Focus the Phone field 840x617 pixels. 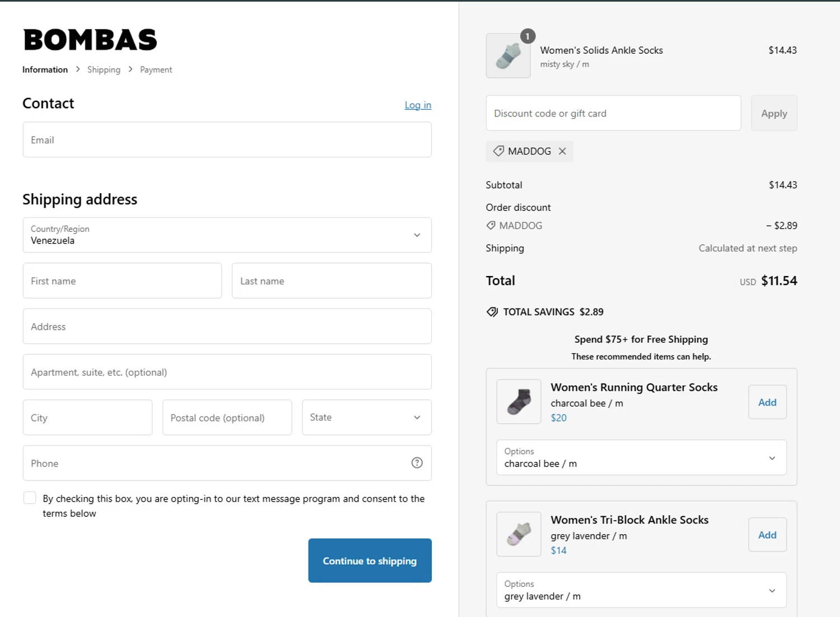(x=227, y=463)
